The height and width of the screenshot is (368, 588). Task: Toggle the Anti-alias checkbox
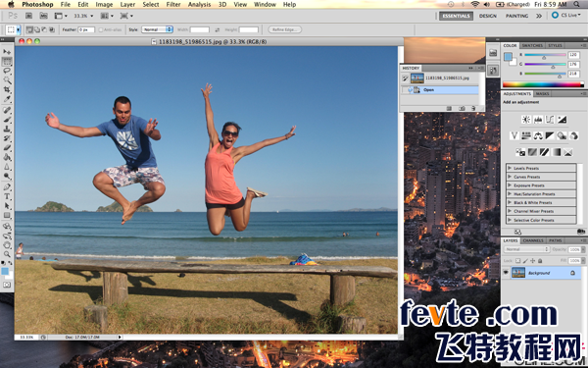(x=101, y=29)
